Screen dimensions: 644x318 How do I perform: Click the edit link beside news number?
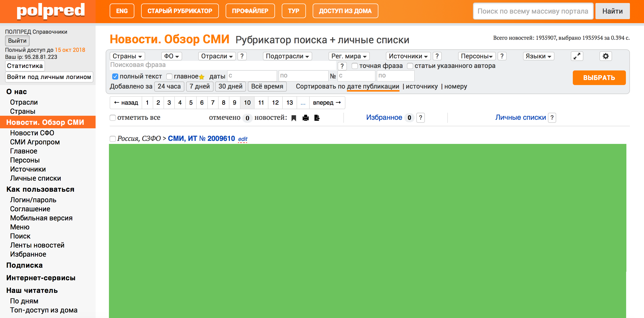click(x=243, y=139)
